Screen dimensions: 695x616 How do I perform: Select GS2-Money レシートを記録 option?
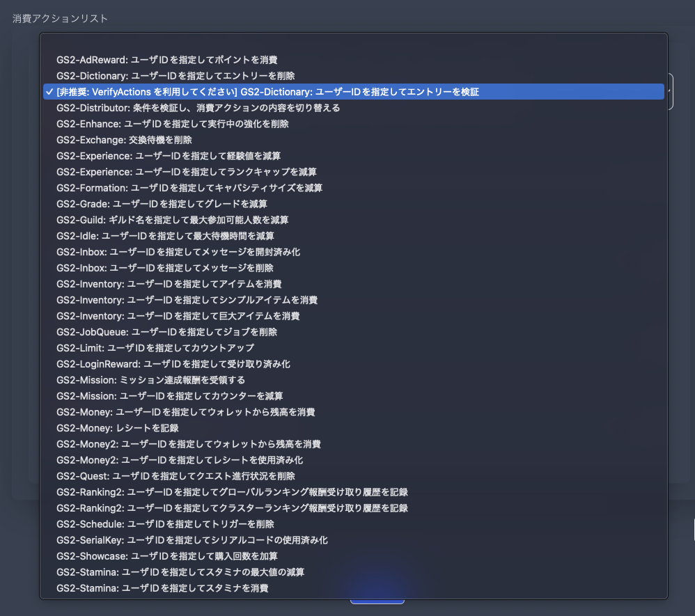tap(353, 428)
